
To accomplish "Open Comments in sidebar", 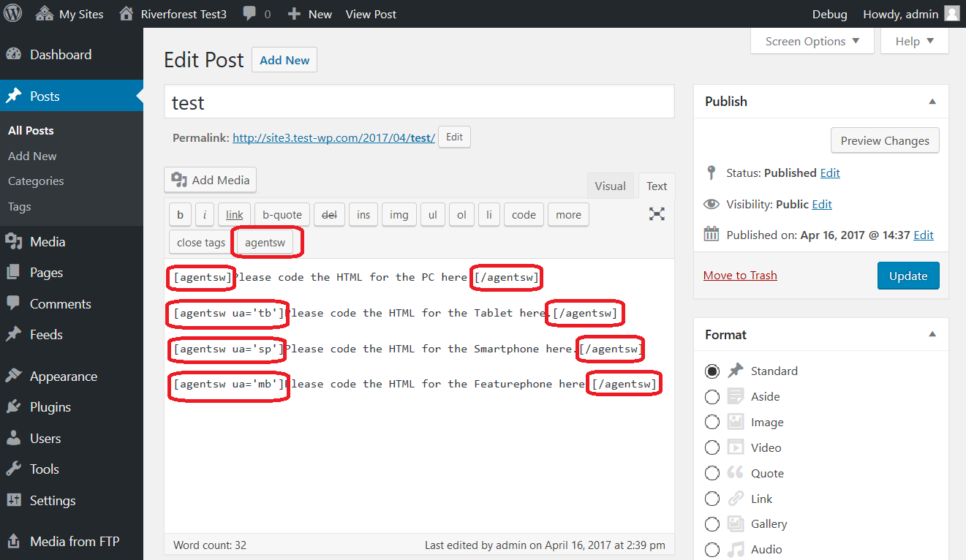I will tap(72, 304).
